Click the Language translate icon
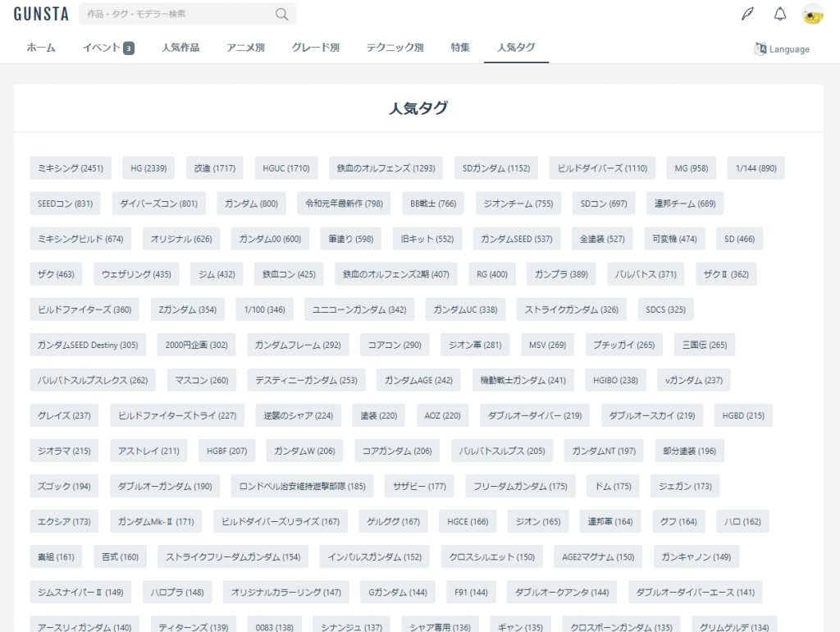 pyautogui.click(x=760, y=48)
